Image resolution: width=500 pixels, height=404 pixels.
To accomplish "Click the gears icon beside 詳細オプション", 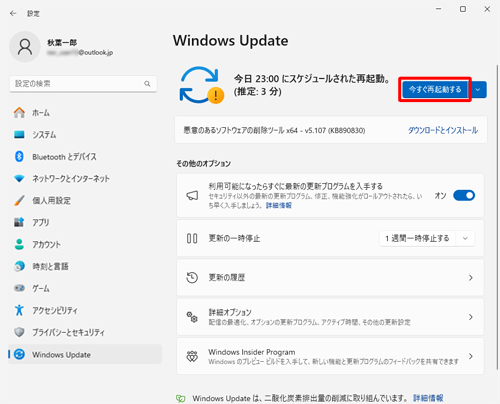I will [192, 317].
